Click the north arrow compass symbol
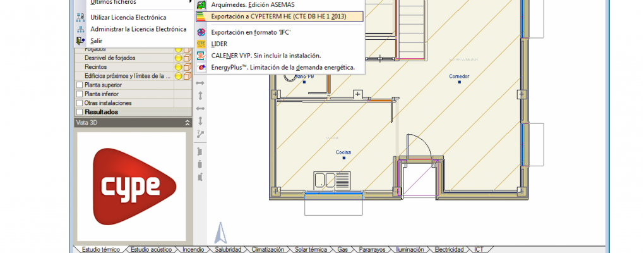Screen dimensions: 644x253 pos(221,233)
